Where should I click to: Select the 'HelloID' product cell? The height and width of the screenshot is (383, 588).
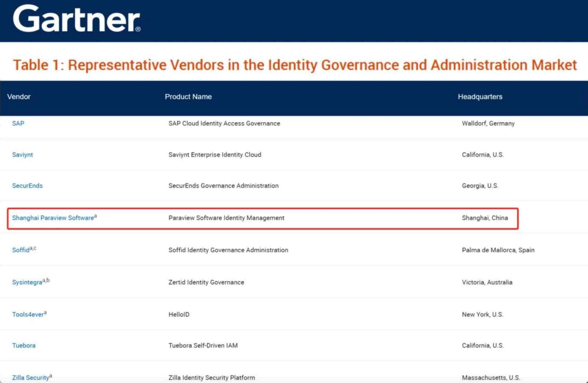[179, 314]
